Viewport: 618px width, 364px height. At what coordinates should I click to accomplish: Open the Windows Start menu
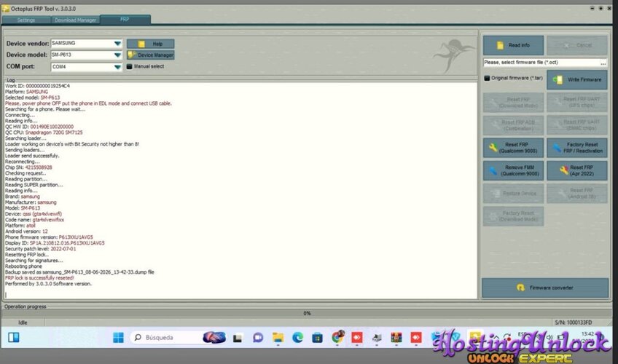(x=118, y=337)
